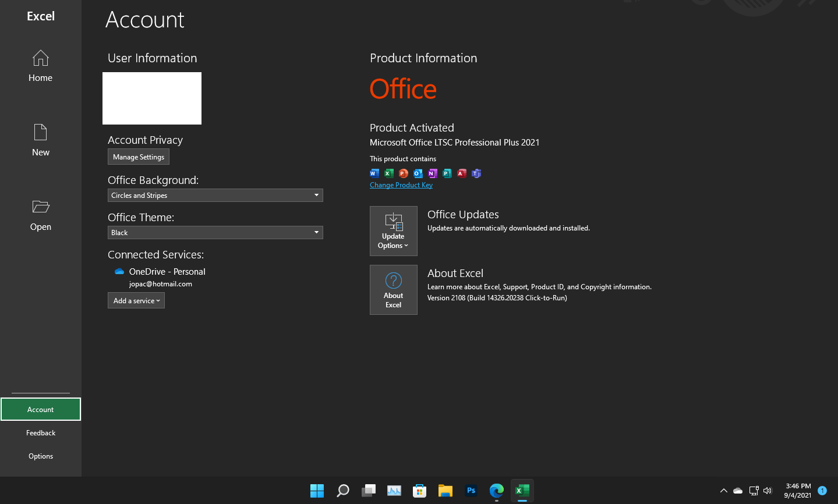838x504 pixels.
Task: Select New in the Excel sidebar
Action: click(x=41, y=140)
